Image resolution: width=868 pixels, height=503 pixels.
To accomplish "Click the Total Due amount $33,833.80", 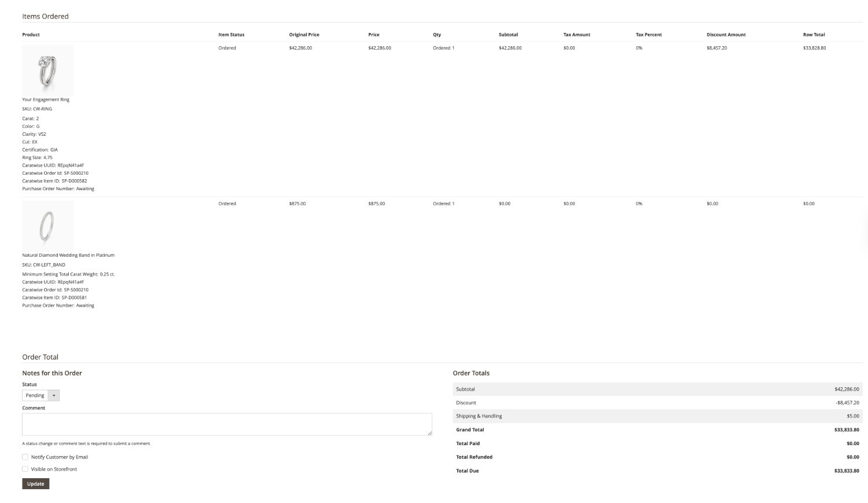I will (x=847, y=471).
